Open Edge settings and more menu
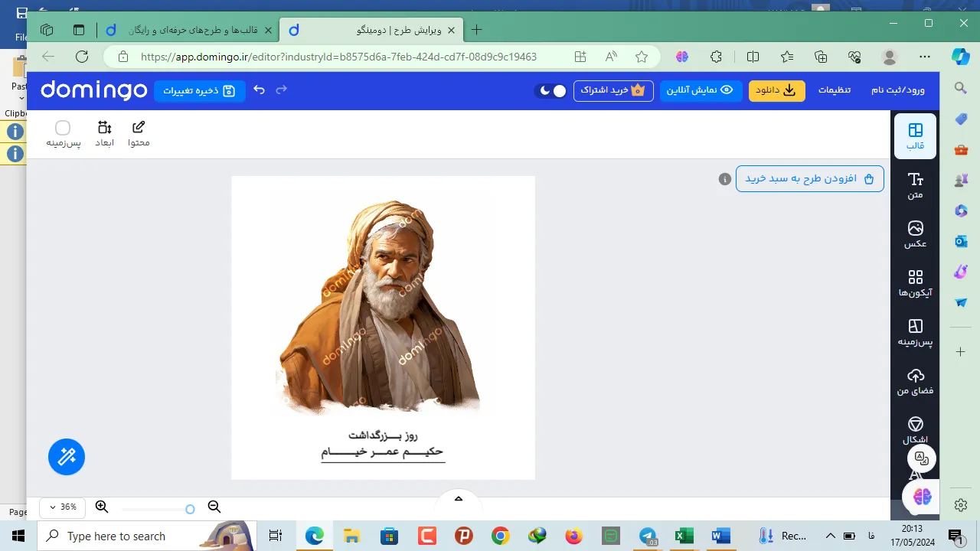 [925, 57]
